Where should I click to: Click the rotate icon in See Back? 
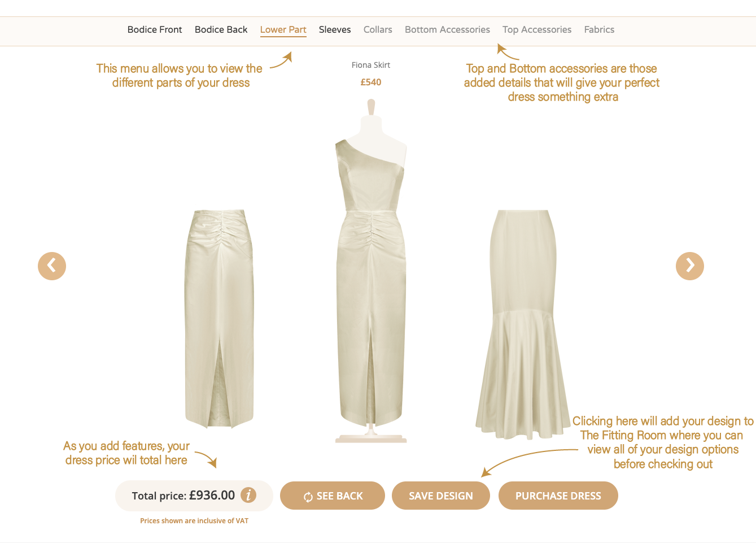[x=308, y=497]
